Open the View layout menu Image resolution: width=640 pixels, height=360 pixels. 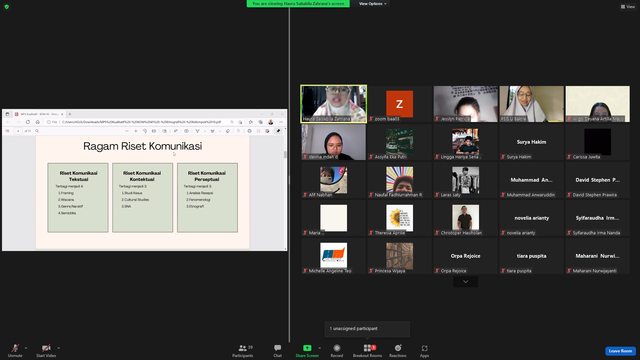628,7
